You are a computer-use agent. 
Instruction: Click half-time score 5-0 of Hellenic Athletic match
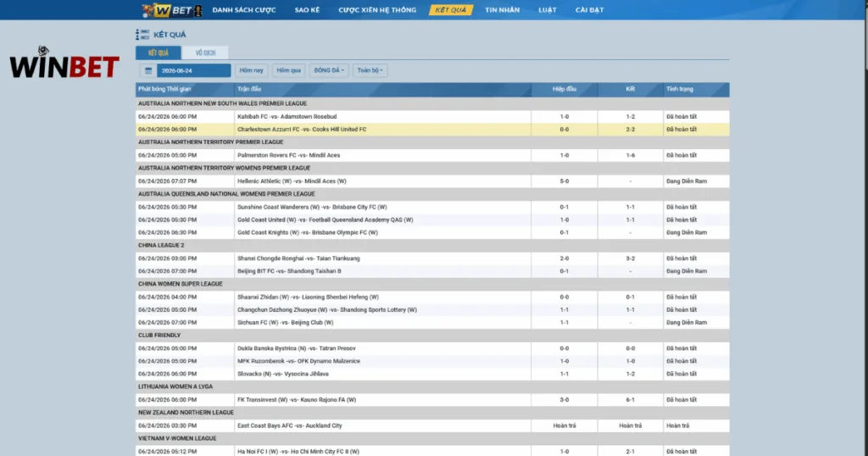pos(564,181)
